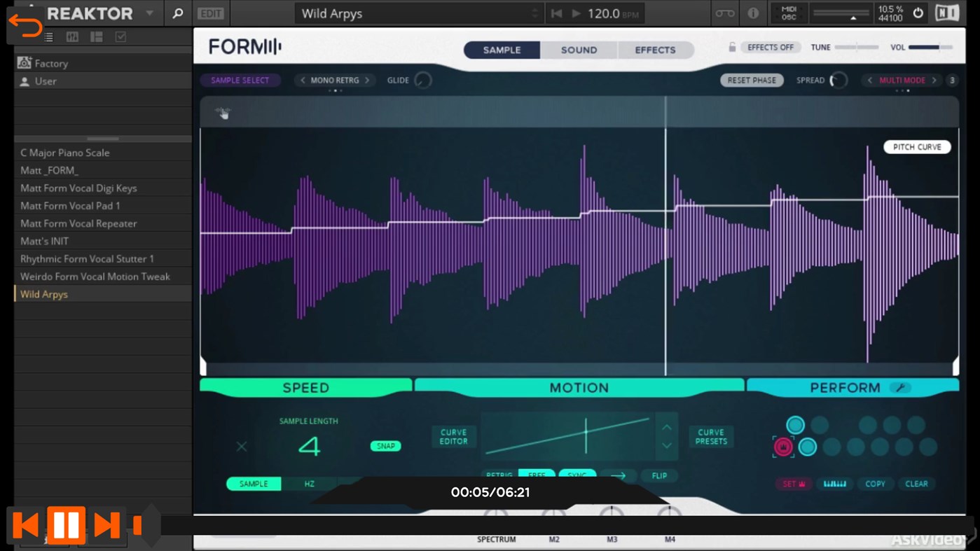Open CURVE PRESETS
This screenshot has height=551, width=980.
[711, 437]
